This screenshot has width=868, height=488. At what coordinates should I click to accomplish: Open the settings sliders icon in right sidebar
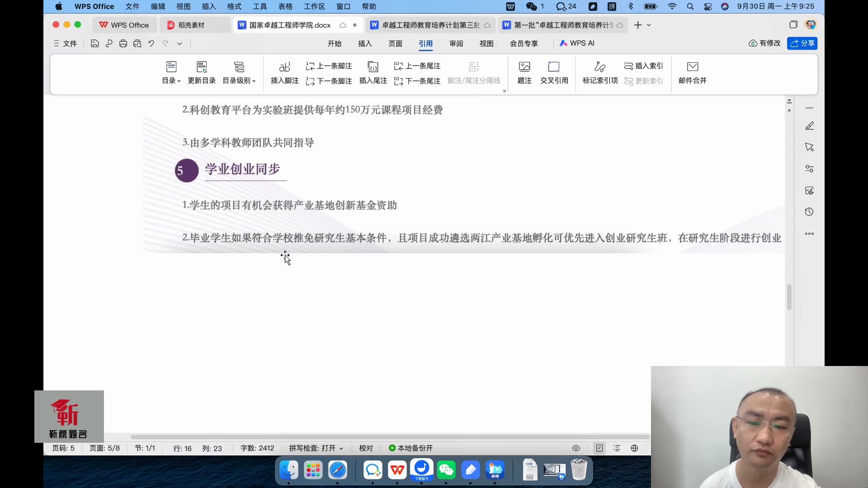coord(809,169)
